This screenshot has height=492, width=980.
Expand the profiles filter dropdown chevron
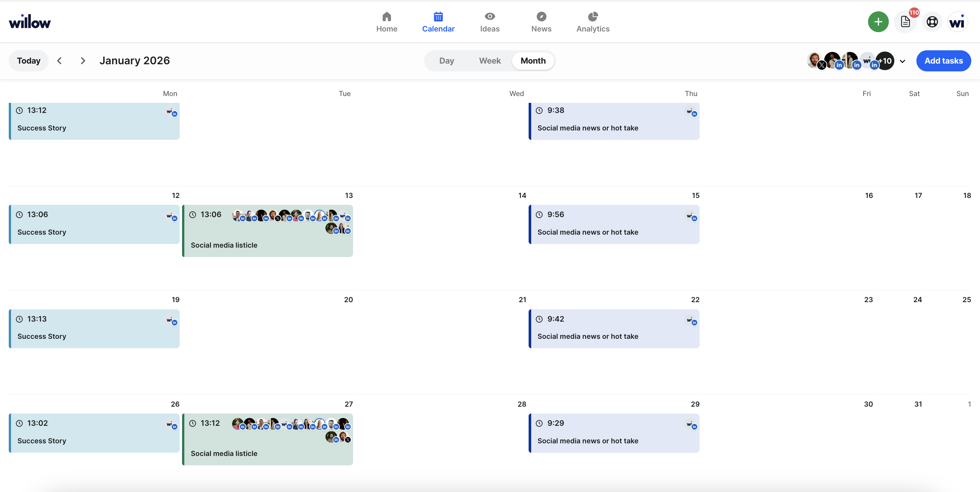point(902,61)
